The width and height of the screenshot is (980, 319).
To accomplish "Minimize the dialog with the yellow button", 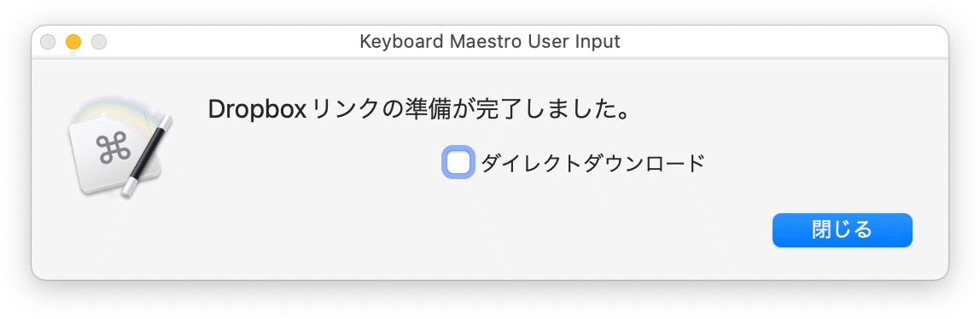I will coord(73,42).
